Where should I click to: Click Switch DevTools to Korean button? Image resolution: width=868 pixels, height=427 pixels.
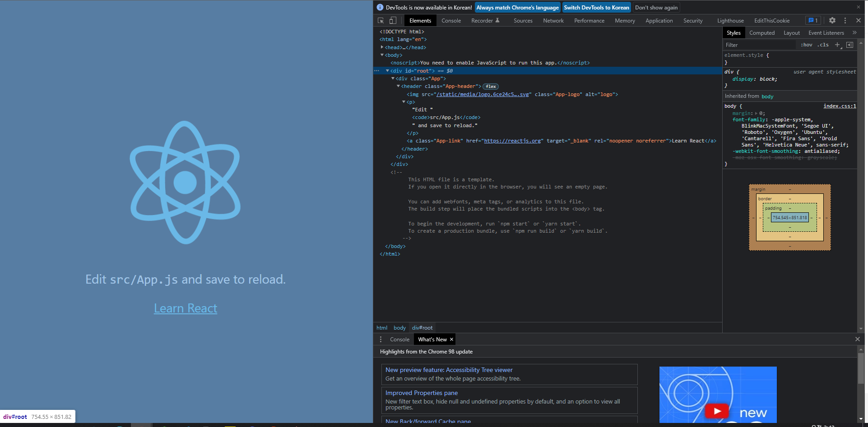pyautogui.click(x=596, y=8)
